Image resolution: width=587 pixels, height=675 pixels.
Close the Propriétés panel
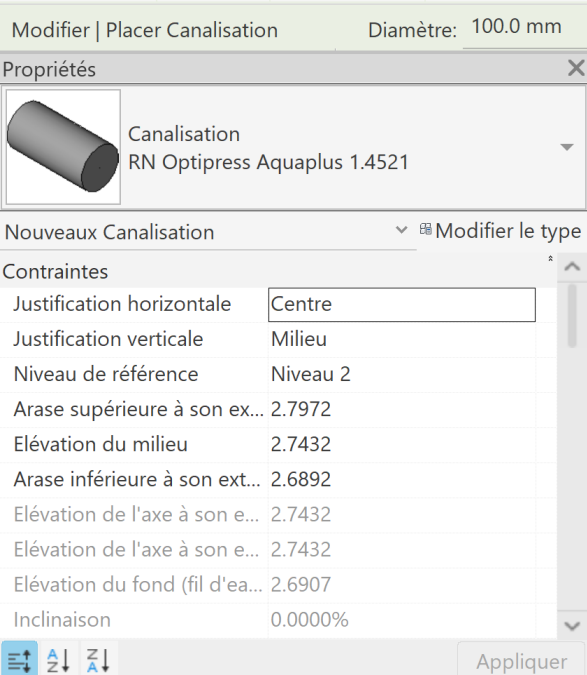(x=576, y=68)
